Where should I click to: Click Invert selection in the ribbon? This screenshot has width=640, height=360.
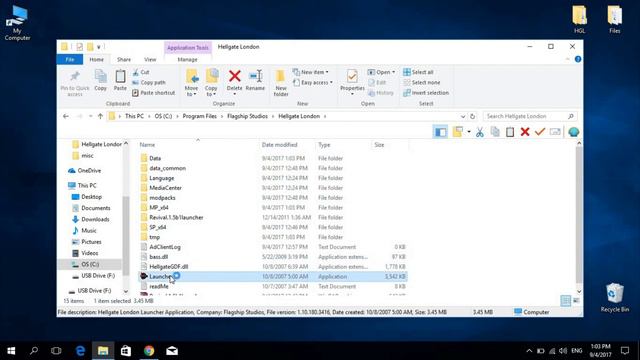click(x=426, y=93)
